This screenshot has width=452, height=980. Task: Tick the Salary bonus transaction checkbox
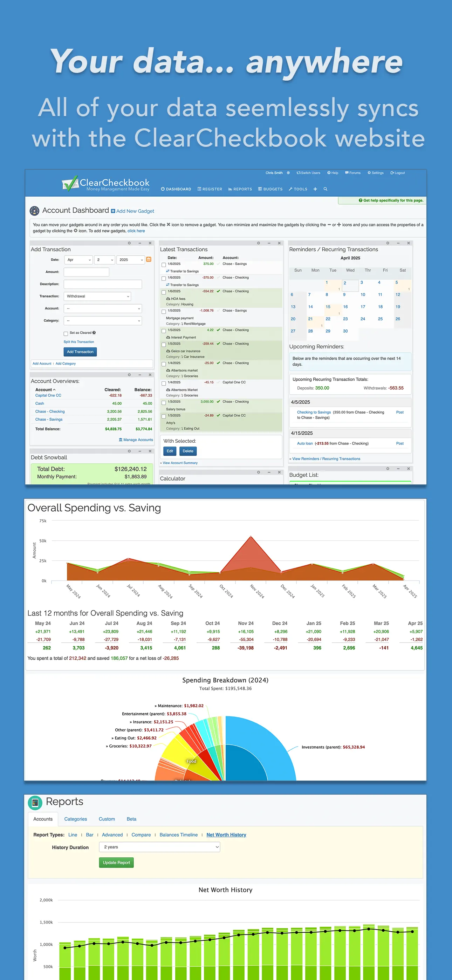click(164, 402)
